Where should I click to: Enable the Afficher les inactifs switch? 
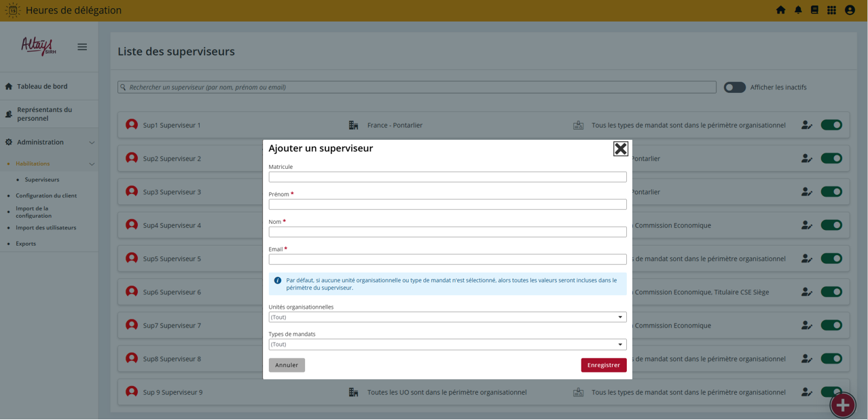click(734, 88)
